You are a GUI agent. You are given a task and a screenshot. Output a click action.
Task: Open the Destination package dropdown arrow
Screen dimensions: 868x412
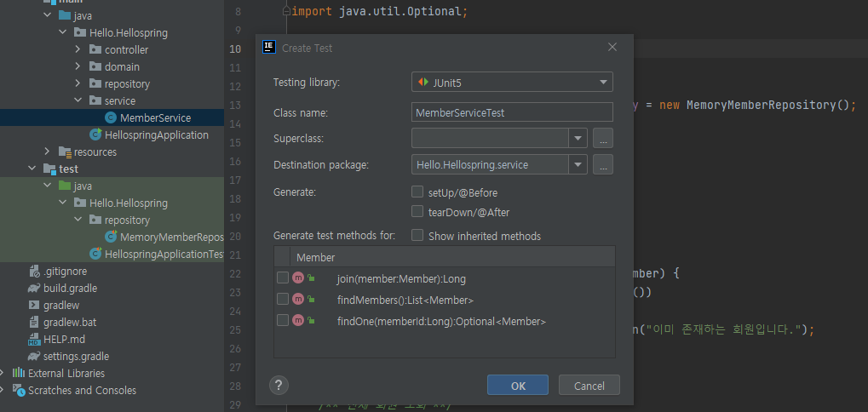[x=578, y=165]
